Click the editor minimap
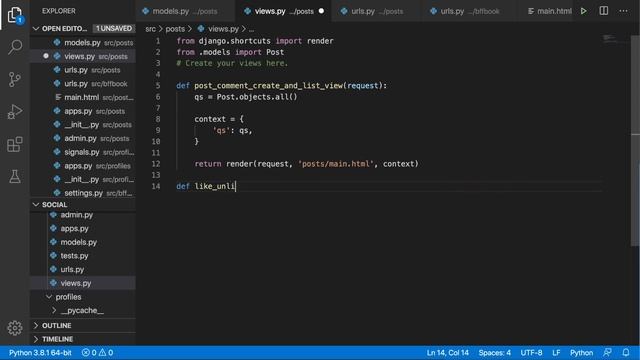 pyautogui.click(x=615, y=39)
